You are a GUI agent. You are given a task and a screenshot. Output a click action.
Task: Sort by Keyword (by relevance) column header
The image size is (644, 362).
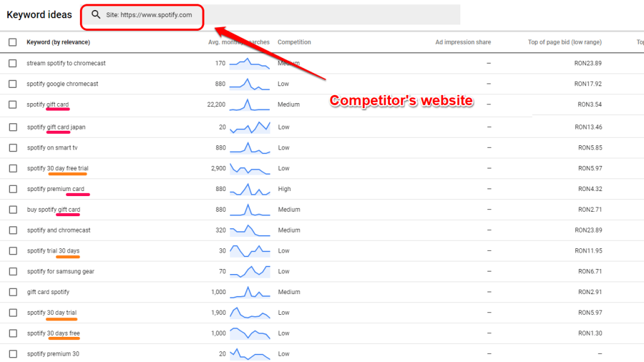58,42
